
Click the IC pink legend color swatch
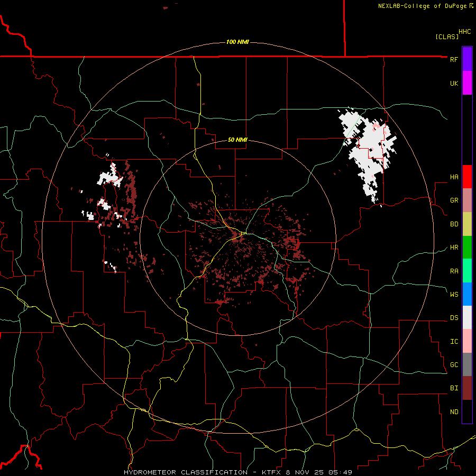pyautogui.click(x=467, y=341)
